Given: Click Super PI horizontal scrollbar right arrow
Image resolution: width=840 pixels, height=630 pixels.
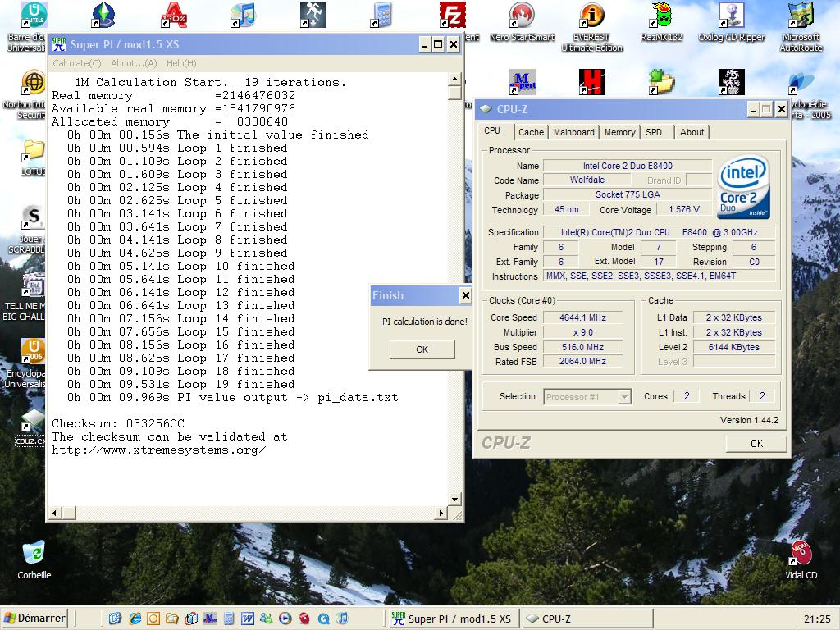Looking at the screenshot, I should coord(441,514).
